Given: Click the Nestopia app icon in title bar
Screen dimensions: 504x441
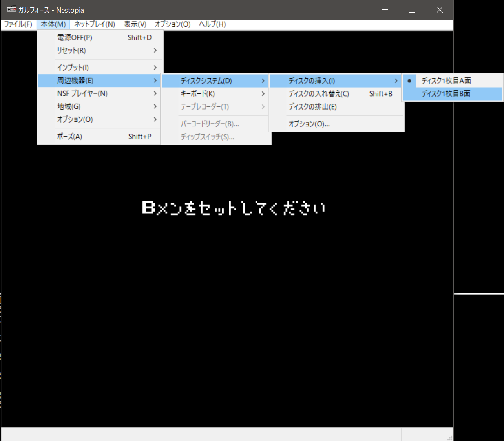Looking at the screenshot, I should pos(12,9).
